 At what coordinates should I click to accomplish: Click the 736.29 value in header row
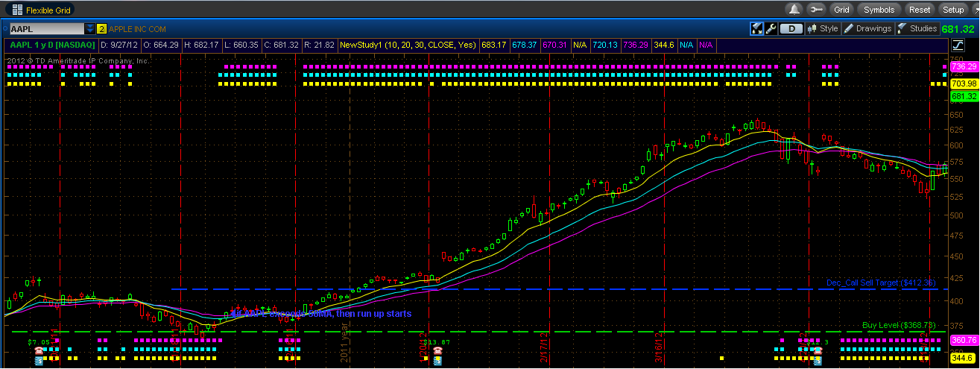pyautogui.click(x=636, y=45)
